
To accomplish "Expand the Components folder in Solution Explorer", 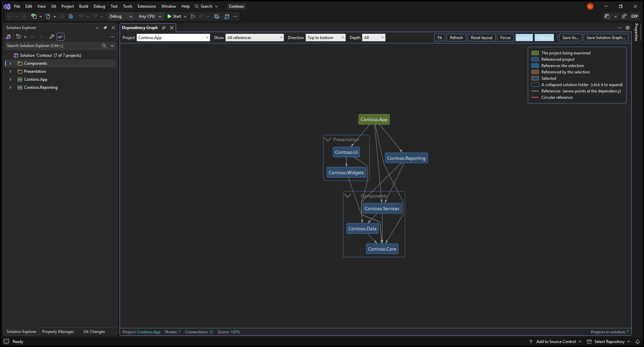I will [10, 63].
